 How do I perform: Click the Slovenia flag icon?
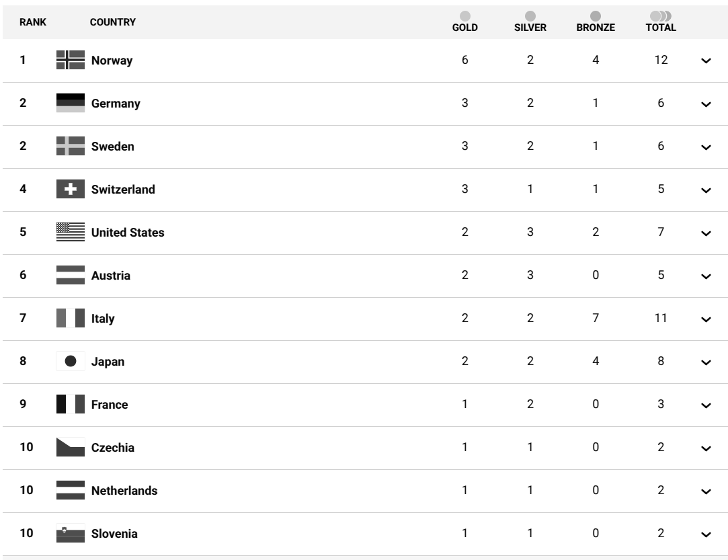70,534
